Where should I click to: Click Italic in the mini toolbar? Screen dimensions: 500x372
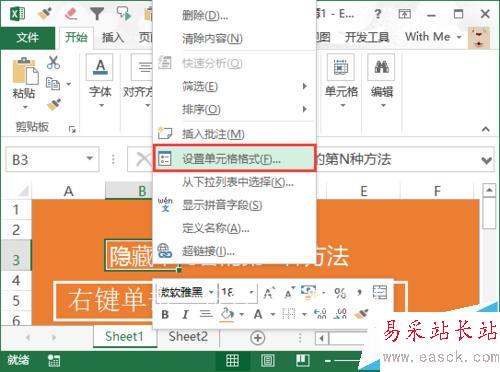tap(185, 314)
